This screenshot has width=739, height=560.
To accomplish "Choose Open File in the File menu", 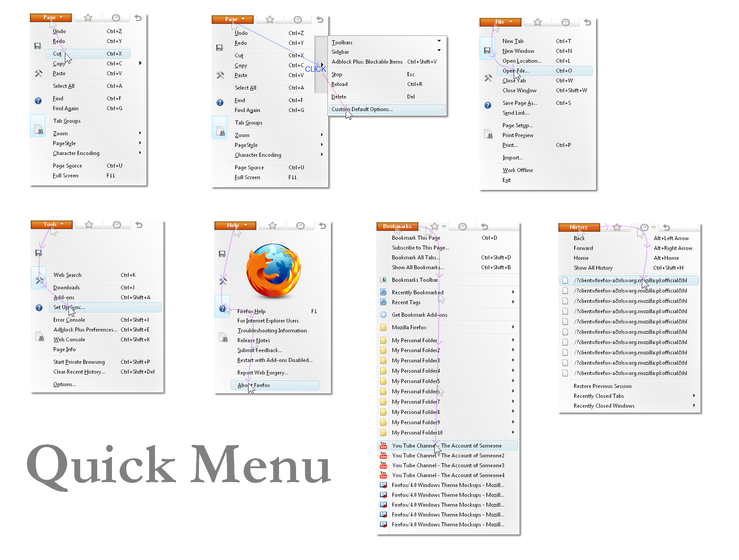I will [x=516, y=71].
